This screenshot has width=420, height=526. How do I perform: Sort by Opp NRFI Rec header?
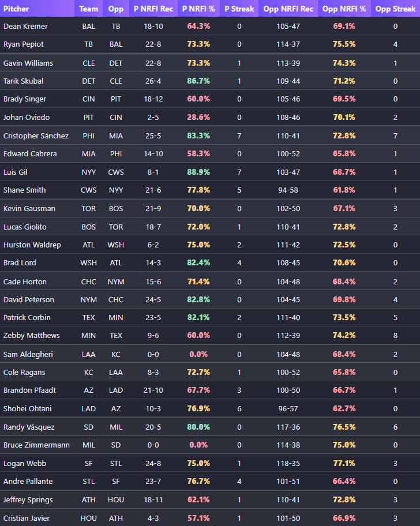click(x=288, y=9)
